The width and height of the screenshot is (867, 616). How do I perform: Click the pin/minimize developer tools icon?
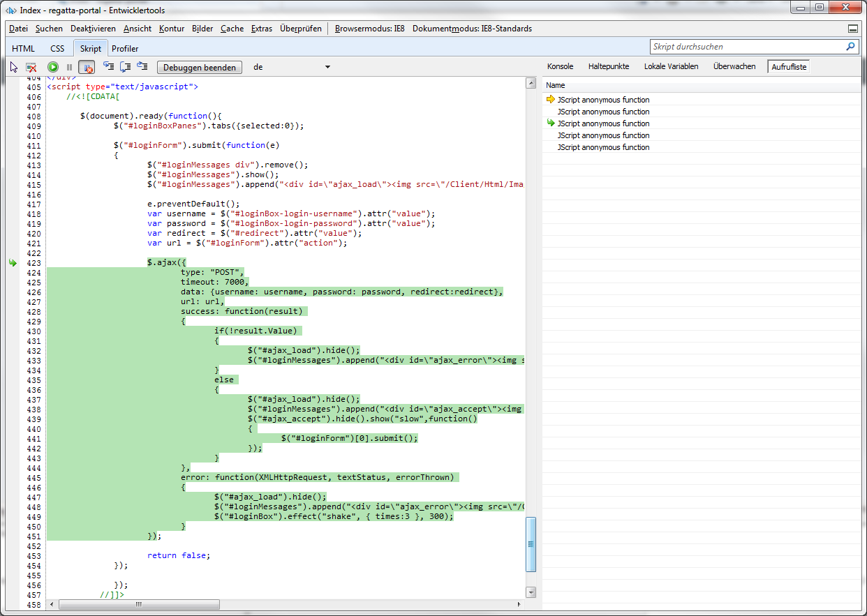coord(853,29)
